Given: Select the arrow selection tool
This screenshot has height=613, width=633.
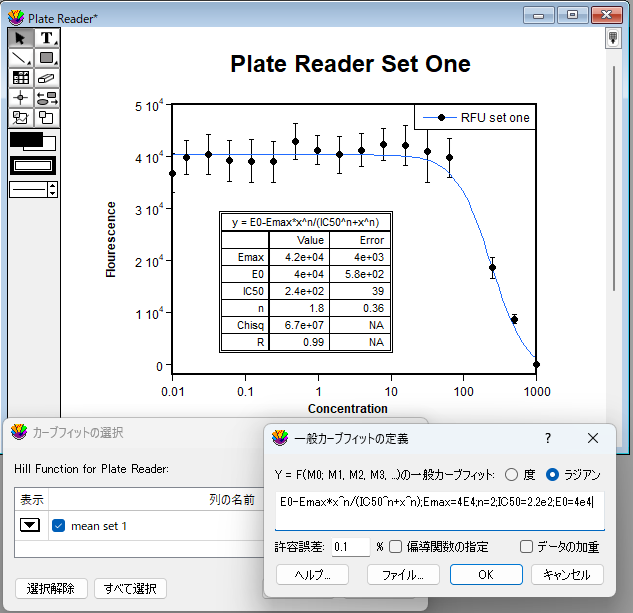Looking at the screenshot, I should click(20, 38).
